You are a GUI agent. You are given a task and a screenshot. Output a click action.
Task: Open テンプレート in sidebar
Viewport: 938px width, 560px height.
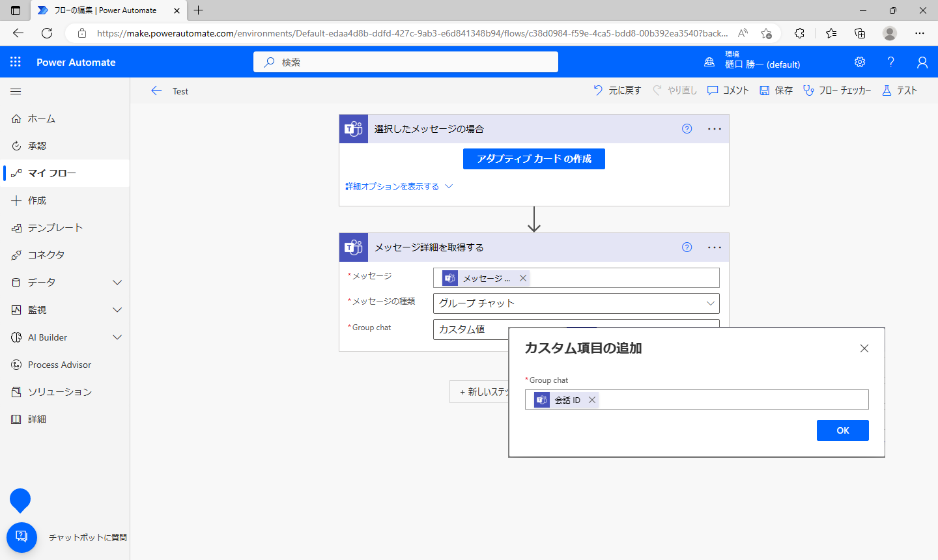(x=64, y=228)
